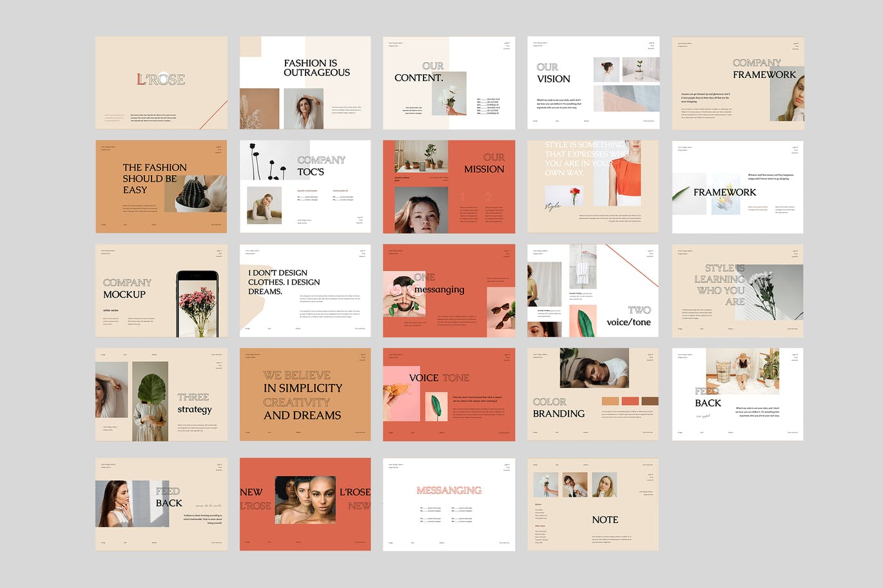The width and height of the screenshot is (883, 588).
Task: Click the 'NOTE' heading text
Action: coord(605,520)
